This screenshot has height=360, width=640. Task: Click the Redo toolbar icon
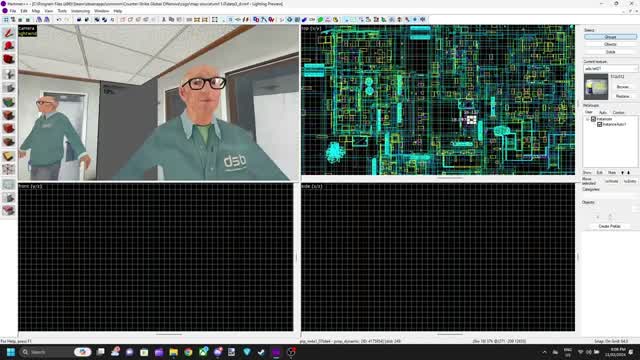(x=66, y=20)
